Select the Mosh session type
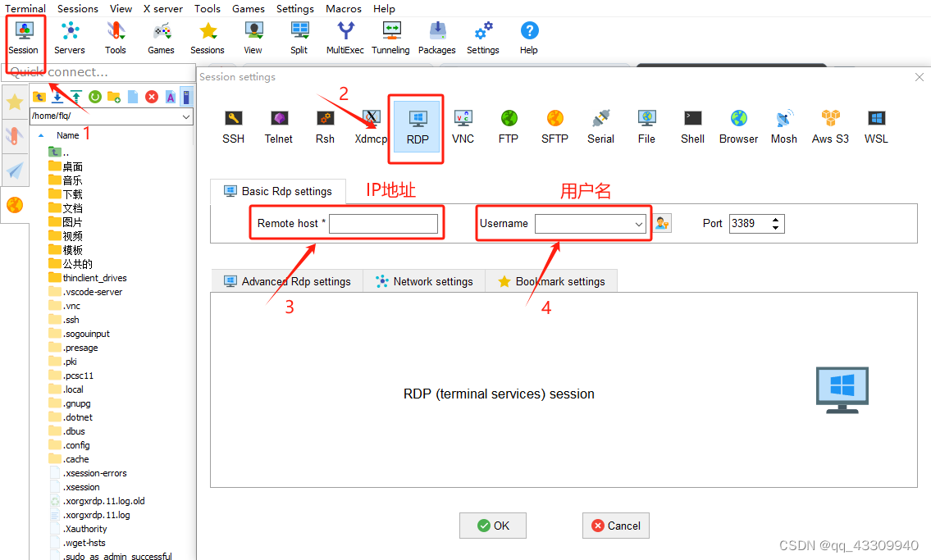The width and height of the screenshot is (931, 560). pos(784,128)
